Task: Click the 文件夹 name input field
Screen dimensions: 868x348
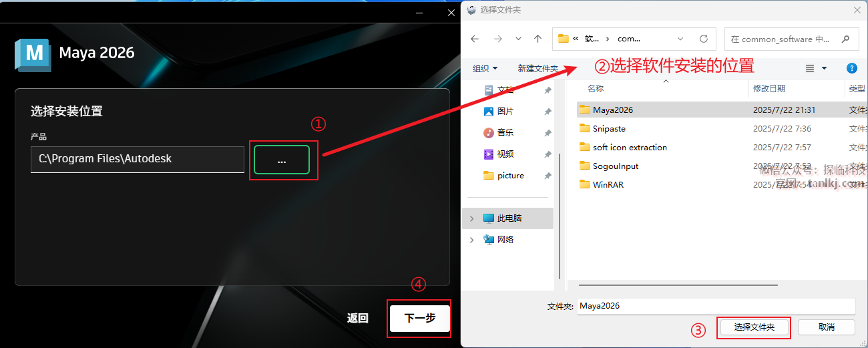Action: 716,306
